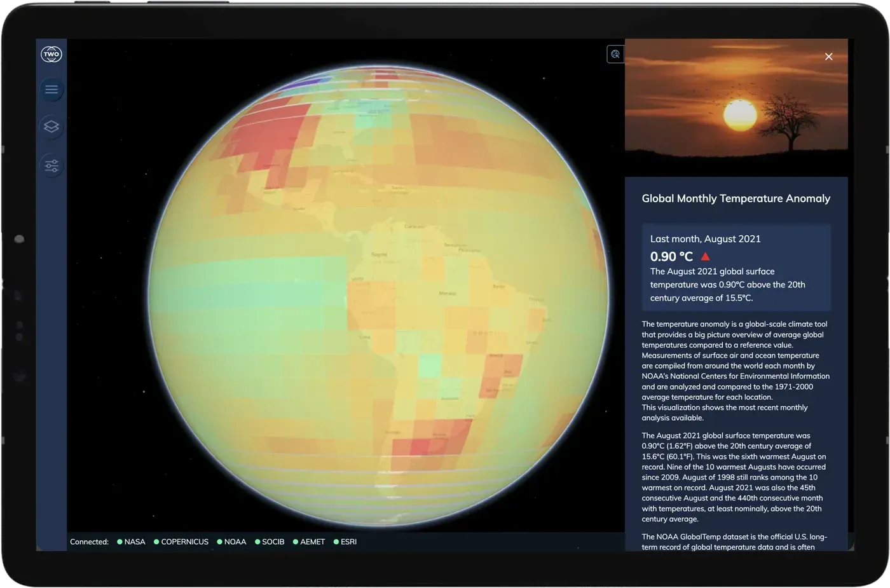Click the "Connected:" label in the status bar
The image size is (890, 588).
pyautogui.click(x=89, y=542)
